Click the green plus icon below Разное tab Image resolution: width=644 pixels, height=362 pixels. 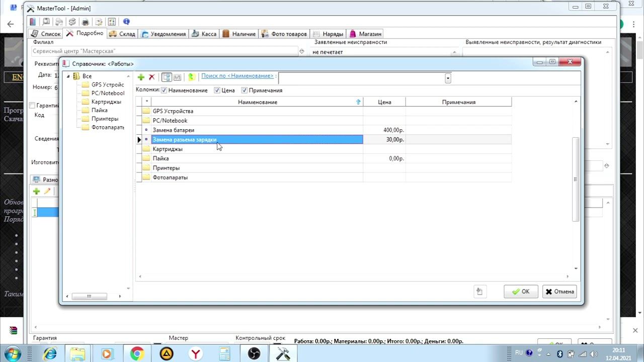[36, 191]
